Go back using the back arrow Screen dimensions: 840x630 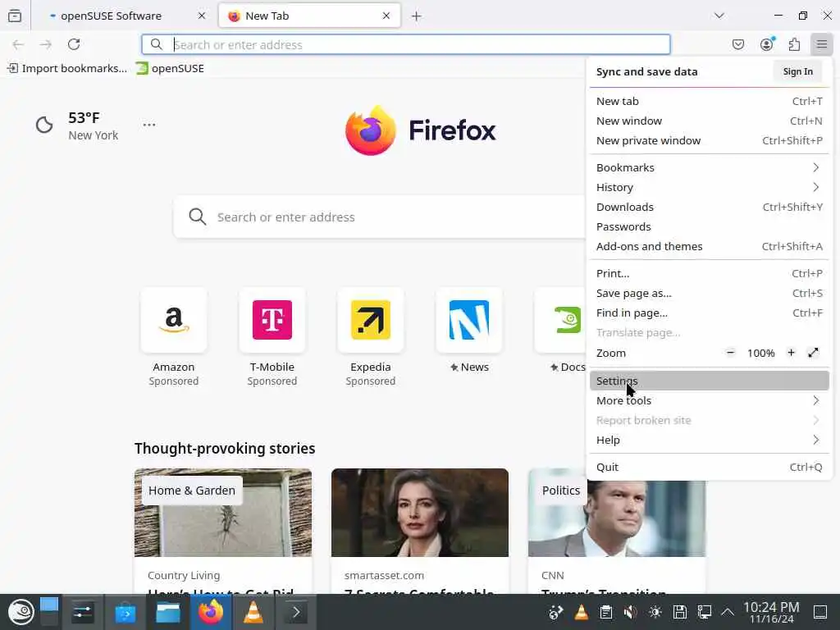click(18, 44)
